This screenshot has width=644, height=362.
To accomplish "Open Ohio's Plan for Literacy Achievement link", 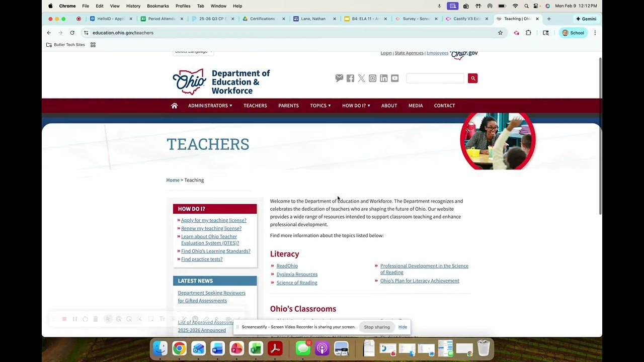I will point(420,281).
